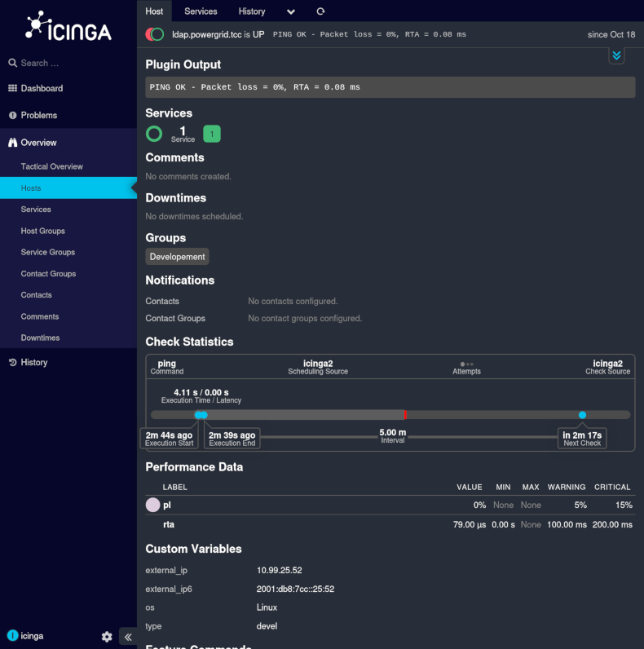Click the green services ring icon
The image size is (644, 649).
154,134
